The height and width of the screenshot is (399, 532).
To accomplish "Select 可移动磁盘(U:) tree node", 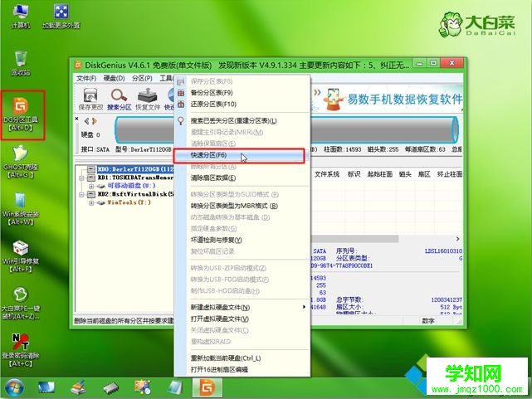I will tap(131, 186).
